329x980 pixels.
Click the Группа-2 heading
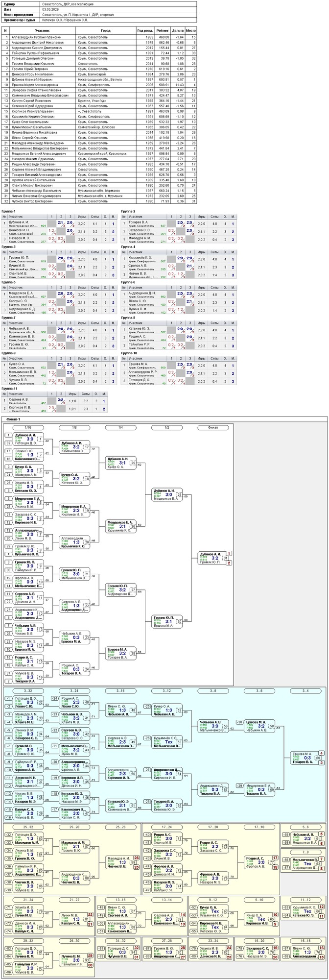pos(128,211)
